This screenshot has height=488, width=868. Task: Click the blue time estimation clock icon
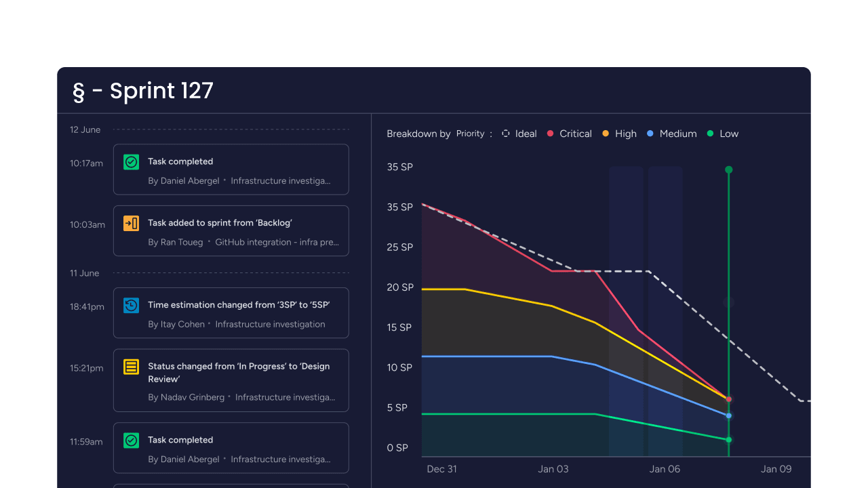tap(131, 305)
